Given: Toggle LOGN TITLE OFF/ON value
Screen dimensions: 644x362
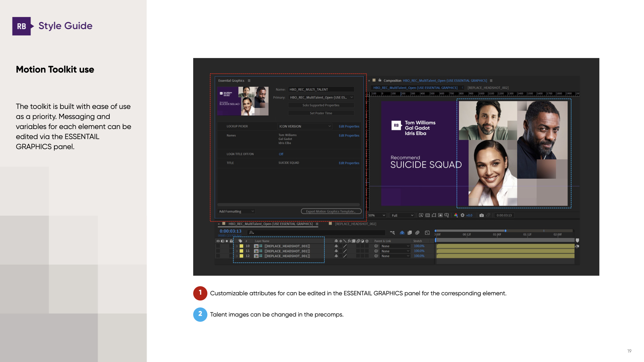Looking at the screenshot, I should (x=281, y=154).
